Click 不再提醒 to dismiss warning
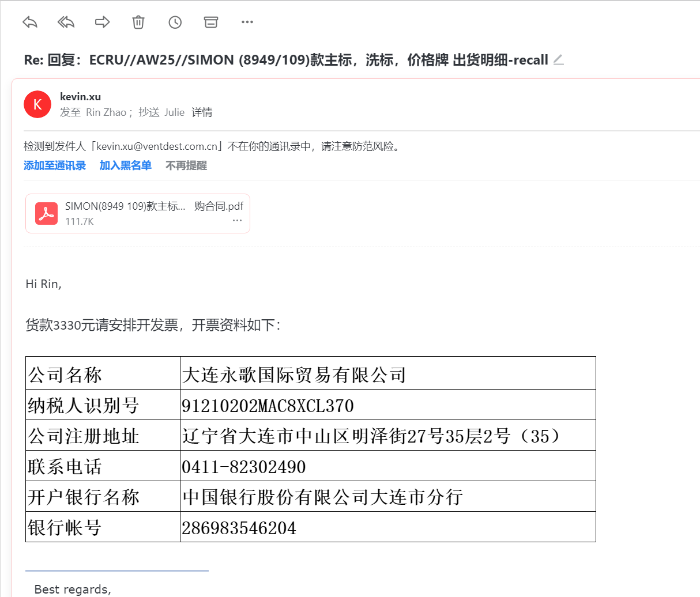The width and height of the screenshot is (700, 597). pos(186,165)
